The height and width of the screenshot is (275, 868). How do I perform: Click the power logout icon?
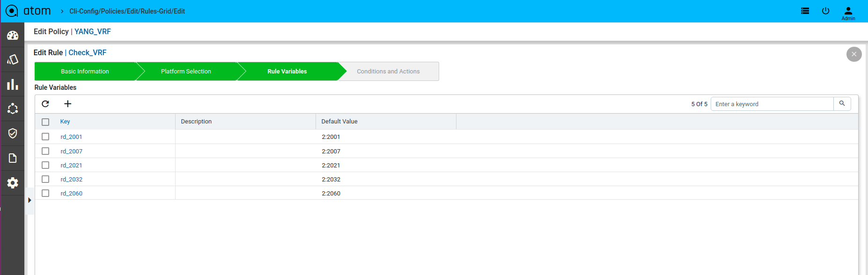826,11
